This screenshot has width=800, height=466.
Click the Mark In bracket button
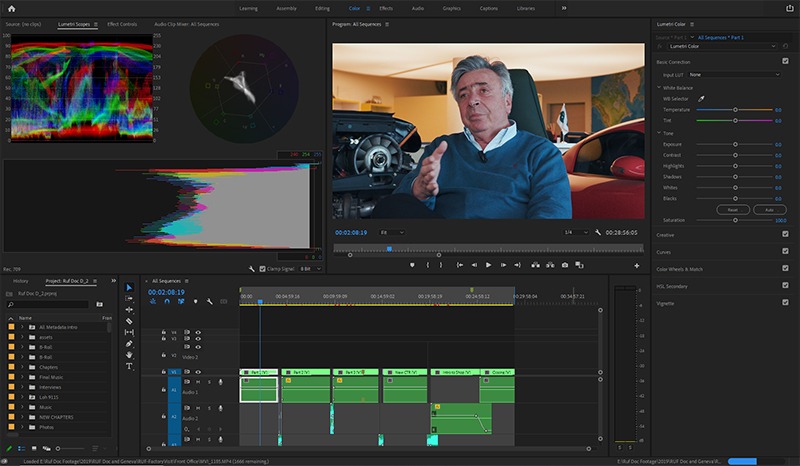pyautogui.click(x=428, y=265)
